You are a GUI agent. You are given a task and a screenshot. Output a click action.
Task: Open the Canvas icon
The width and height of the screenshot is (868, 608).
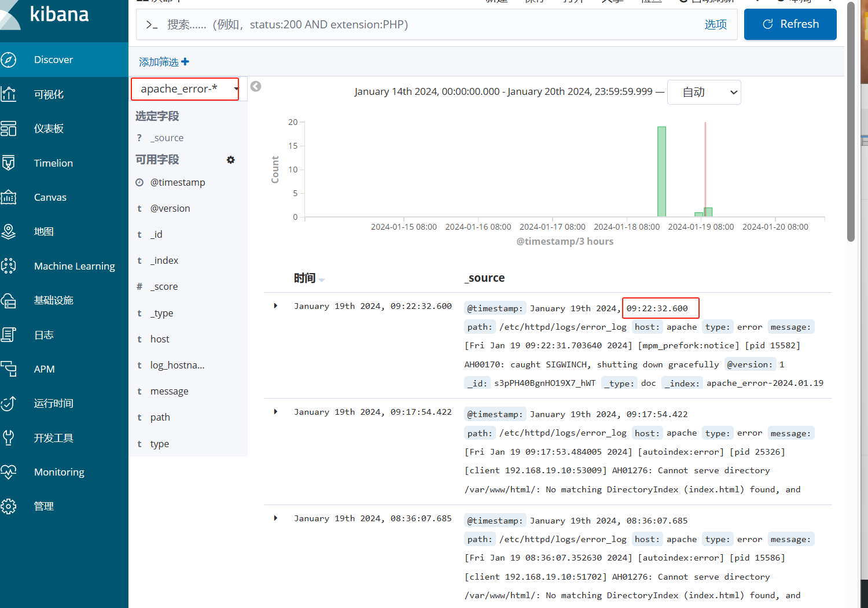tap(8, 197)
